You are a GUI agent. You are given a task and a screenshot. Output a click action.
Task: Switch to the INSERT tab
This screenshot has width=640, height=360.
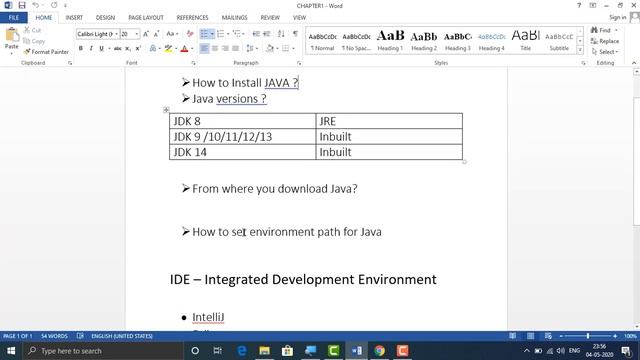coord(74,18)
